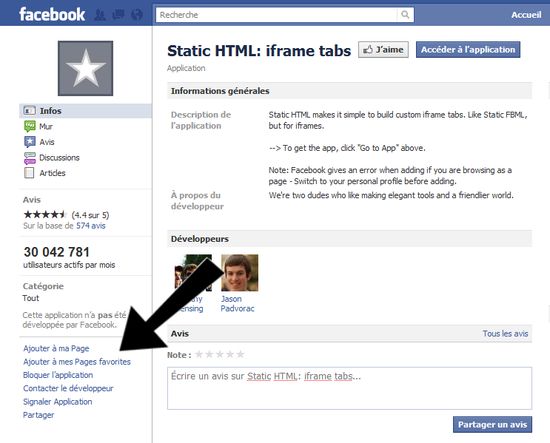
Task: Rate with the first star in Note
Action: (199, 355)
